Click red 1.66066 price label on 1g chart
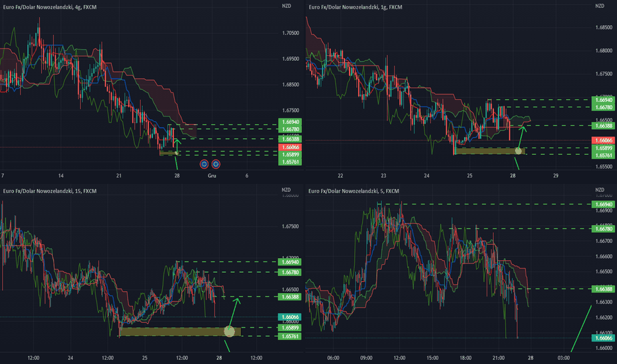 coord(603,140)
